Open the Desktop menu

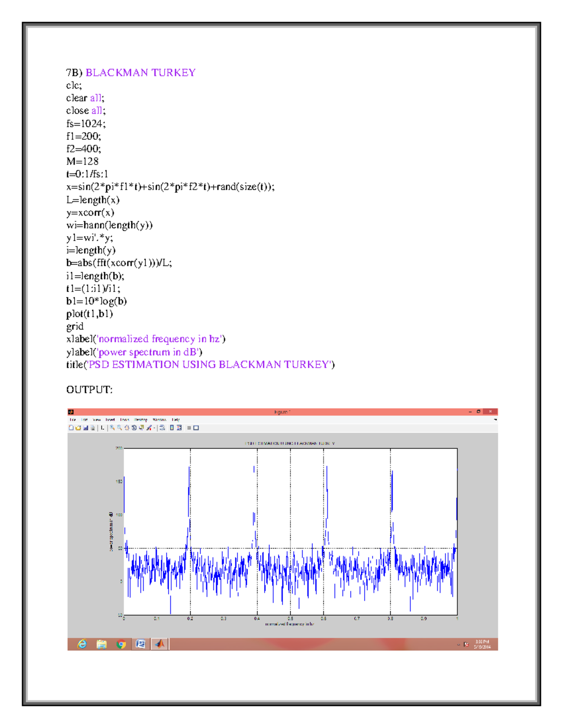pyautogui.click(x=141, y=420)
